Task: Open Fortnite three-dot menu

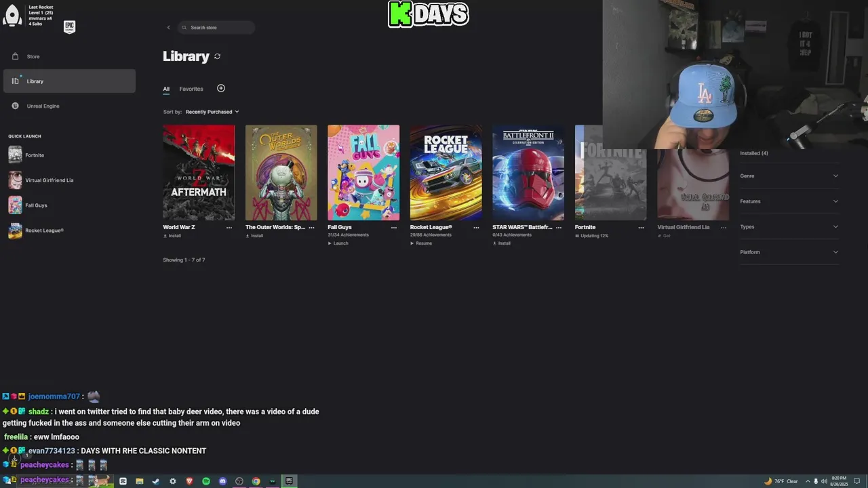Action: coord(641,228)
